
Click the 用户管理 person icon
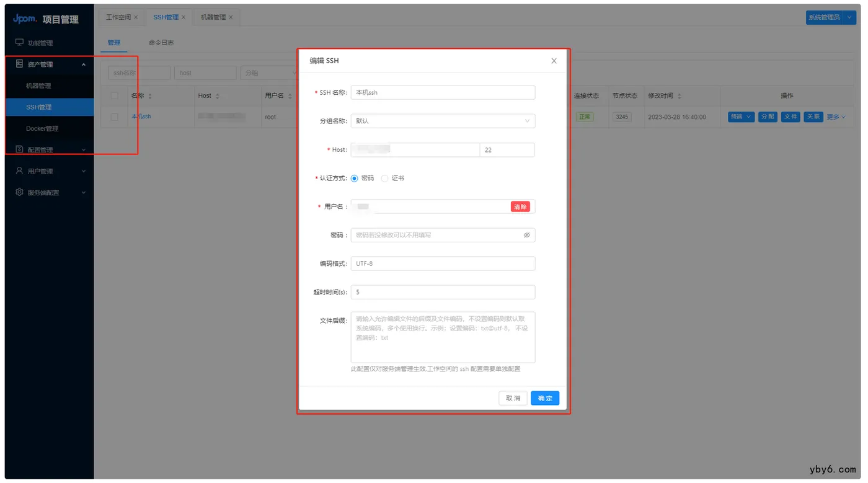coord(19,171)
